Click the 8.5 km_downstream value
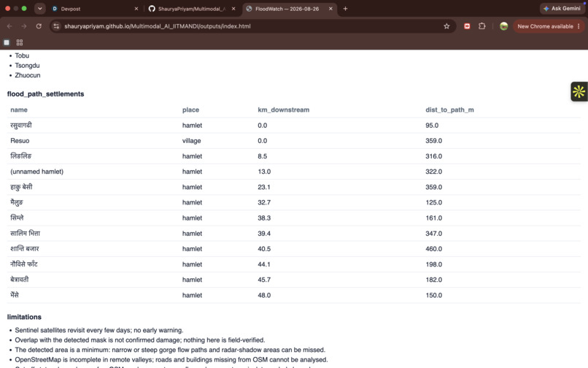The image size is (588, 368). [x=262, y=156]
